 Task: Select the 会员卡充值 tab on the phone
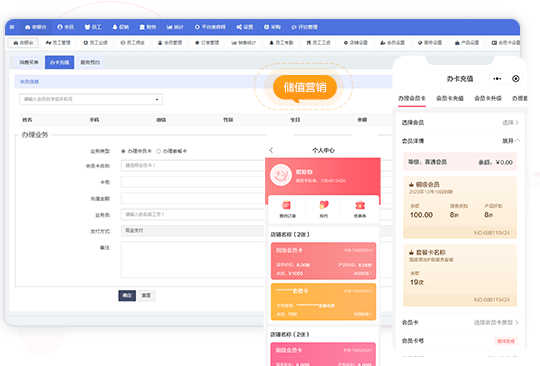[450, 98]
